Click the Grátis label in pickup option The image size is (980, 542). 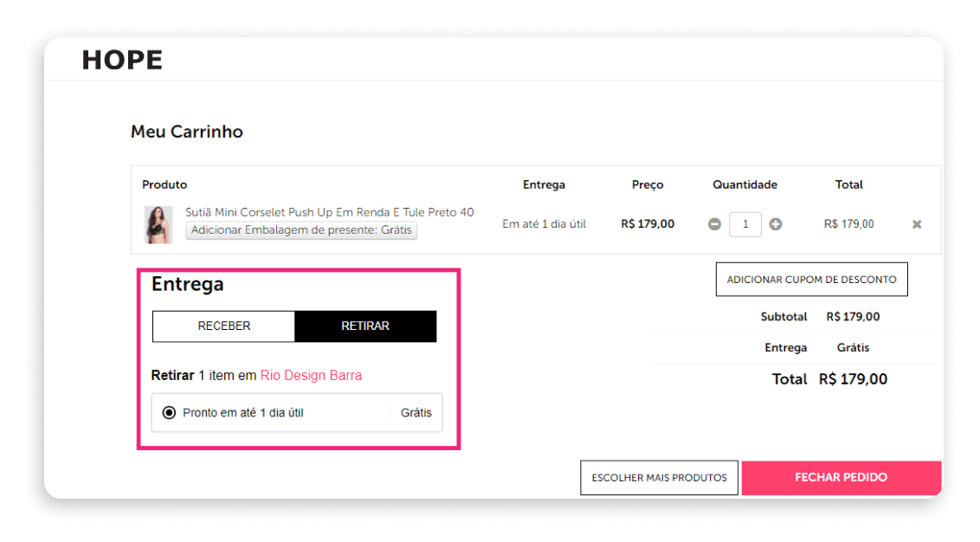tap(416, 413)
